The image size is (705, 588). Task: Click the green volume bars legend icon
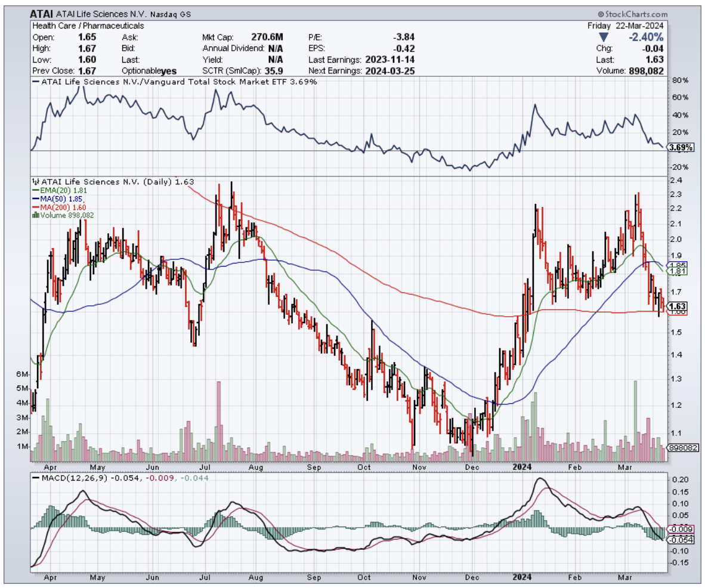coord(35,215)
